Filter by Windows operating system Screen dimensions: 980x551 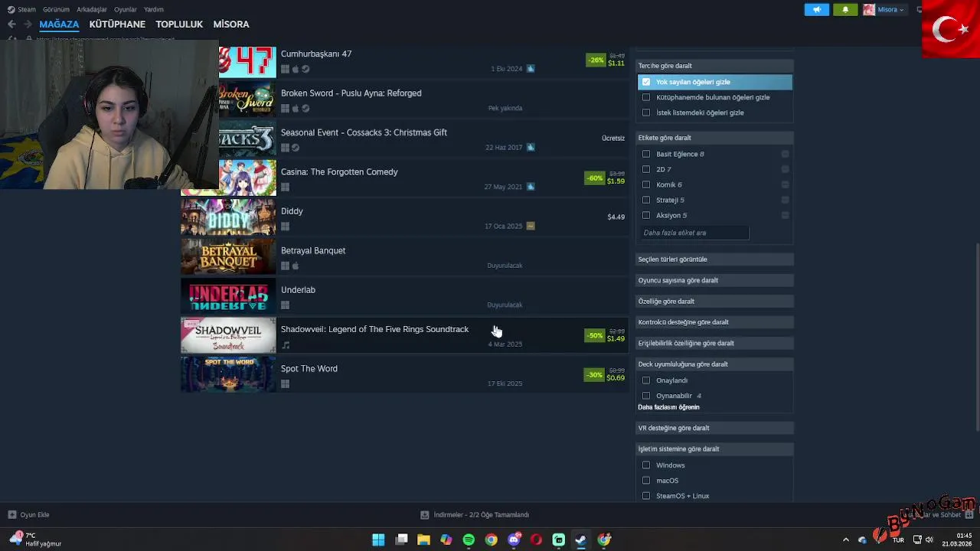[x=646, y=465]
